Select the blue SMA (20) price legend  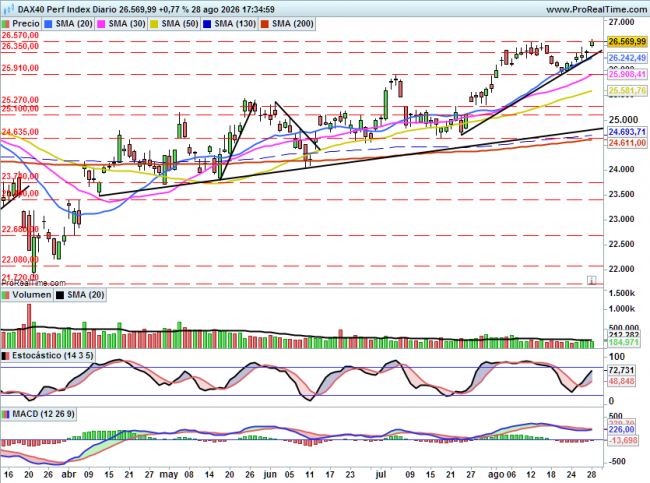coord(68,24)
